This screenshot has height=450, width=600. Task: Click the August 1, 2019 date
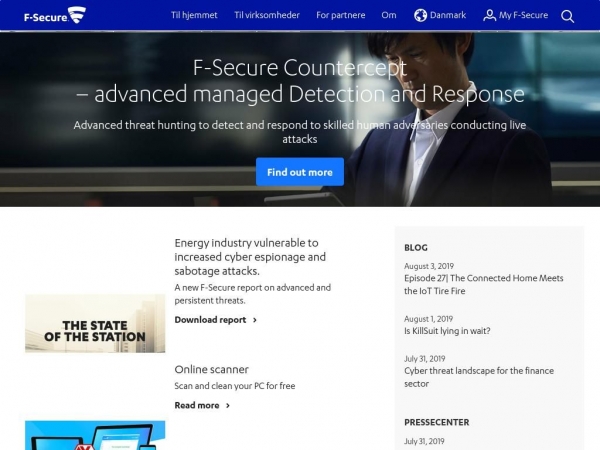pos(428,319)
